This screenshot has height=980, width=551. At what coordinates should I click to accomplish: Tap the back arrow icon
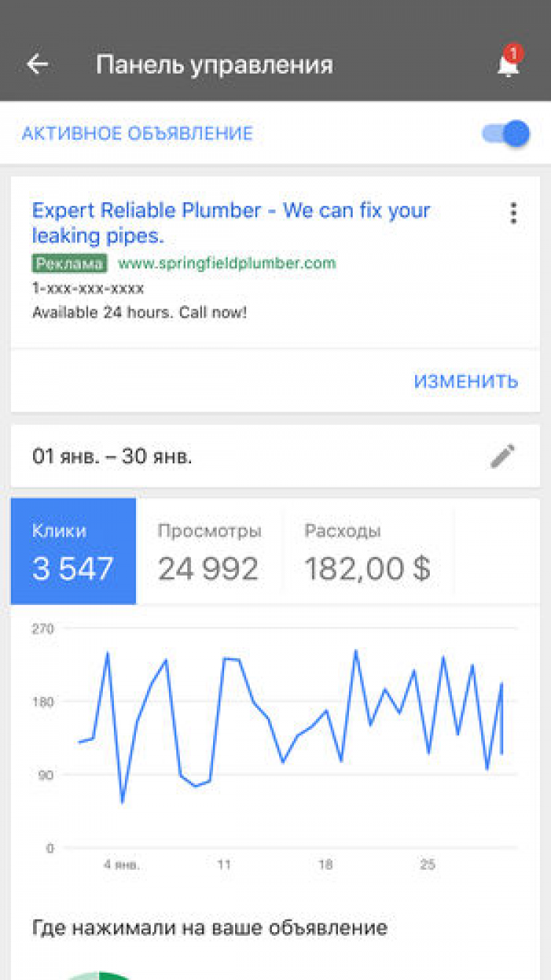(37, 65)
